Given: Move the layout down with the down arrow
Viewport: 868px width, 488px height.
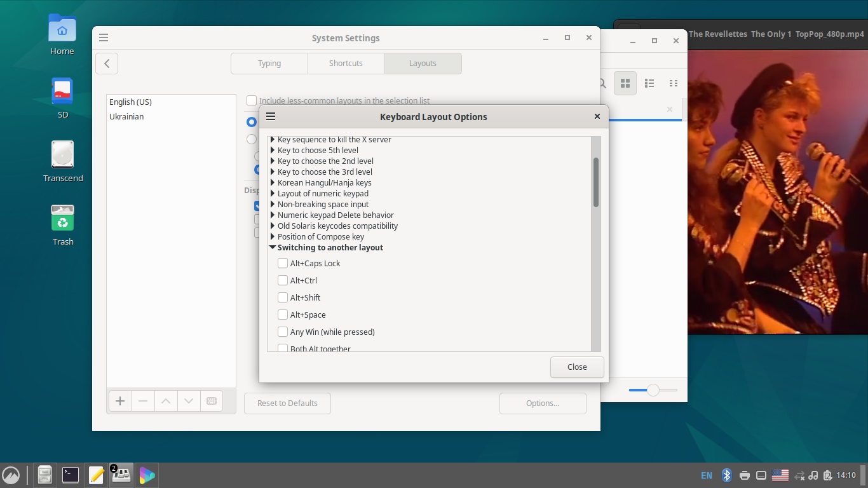Looking at the screenshot, I should coord(189,401).
